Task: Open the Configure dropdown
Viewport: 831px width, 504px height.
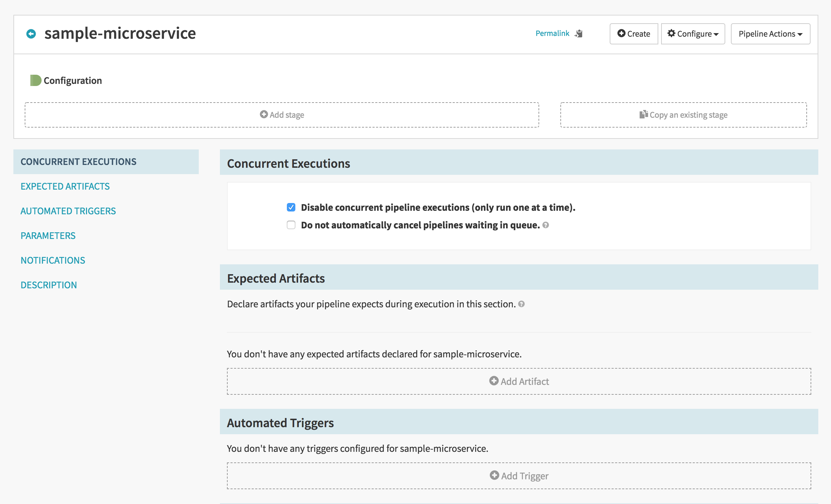Action: click(x=693, y=34)
